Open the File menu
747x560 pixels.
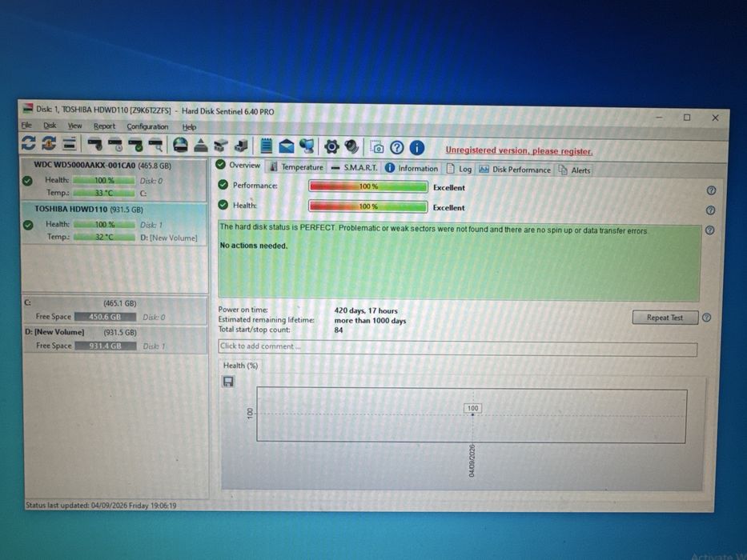(26, 126)
